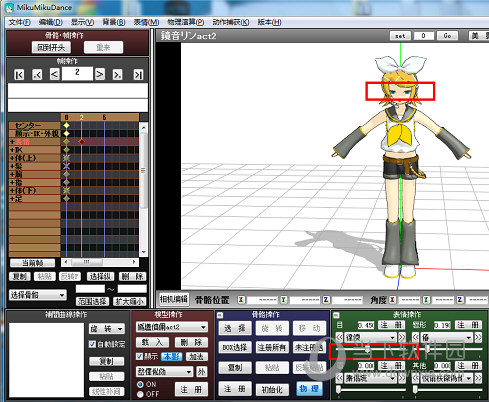Screen dimensions: 489x402
Task: Open the model selection dropdown showing act2
Action: pos(171,327)
